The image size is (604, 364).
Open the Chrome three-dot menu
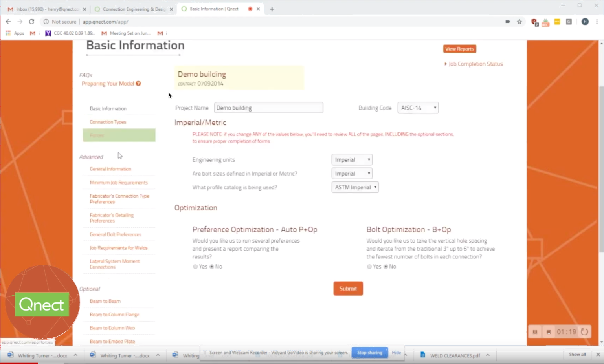(597, 22)
